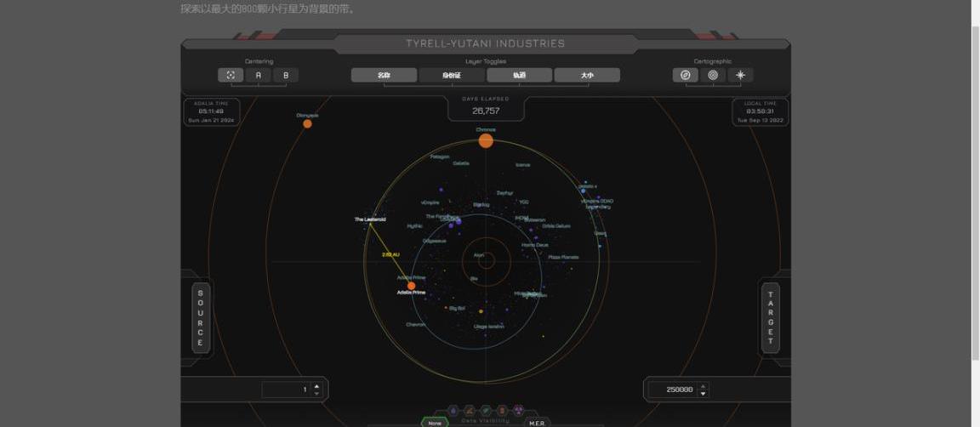Select the compass Cartographic view icon
The width and height of the screenshot is (980, 427).
click(686, 75)
